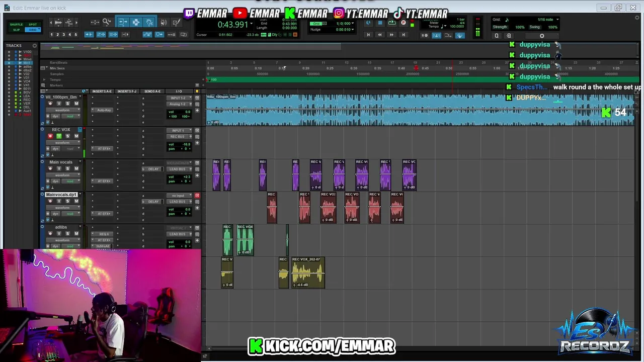Open DELAY send on Main vocals track

pos(153,169)
